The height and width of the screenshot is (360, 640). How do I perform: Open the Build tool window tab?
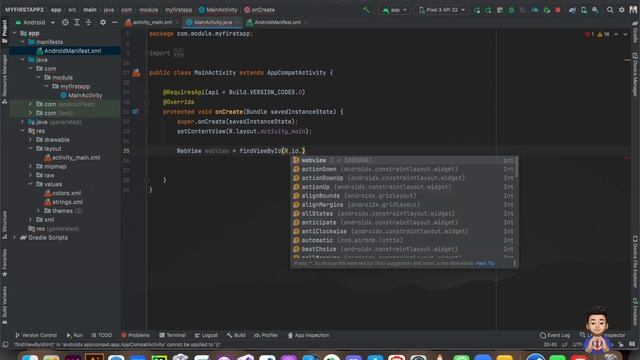tap(236, 335)
